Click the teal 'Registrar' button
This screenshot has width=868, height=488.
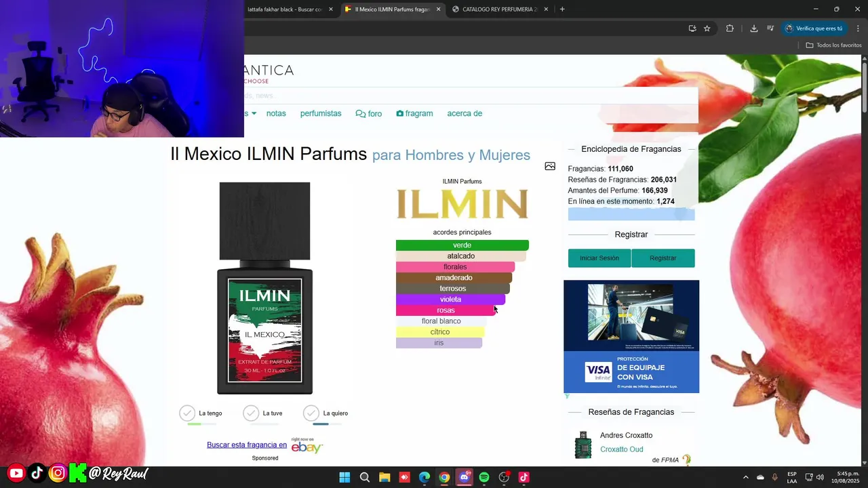point(663,258)
